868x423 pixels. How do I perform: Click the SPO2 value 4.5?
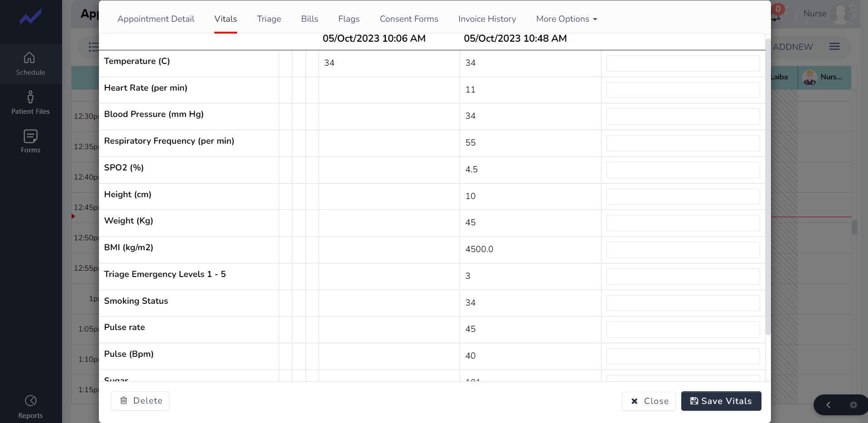[x=471, y=170]
